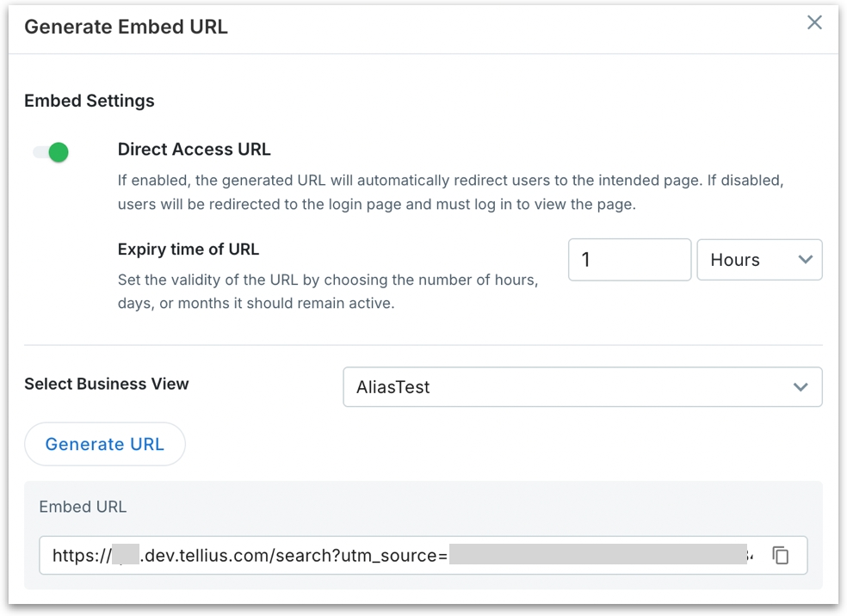The image size is (847, 616).
Task: Click the Direct Access URL label
Action: [194, 150]
